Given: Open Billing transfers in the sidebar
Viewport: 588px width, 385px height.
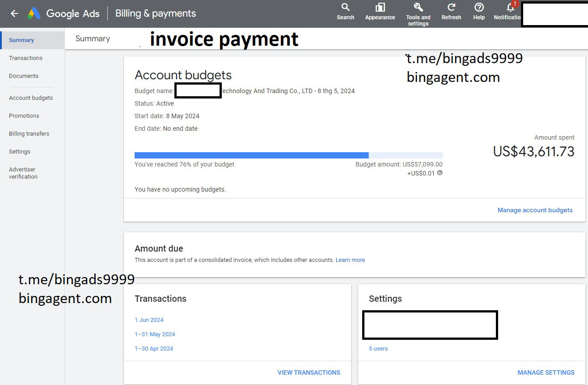Looking at the screenshot, I should click(x=29, y=134).
